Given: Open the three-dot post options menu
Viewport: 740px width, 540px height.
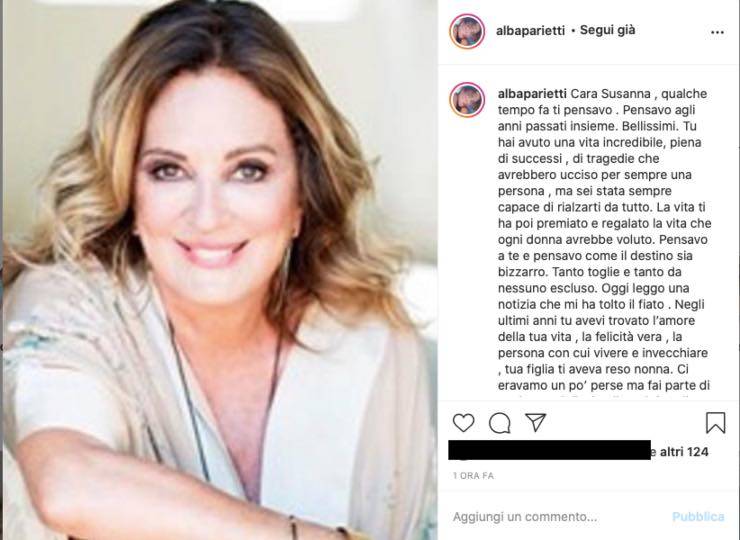Looking at the screenshot, I should click(x=717, y=32).
